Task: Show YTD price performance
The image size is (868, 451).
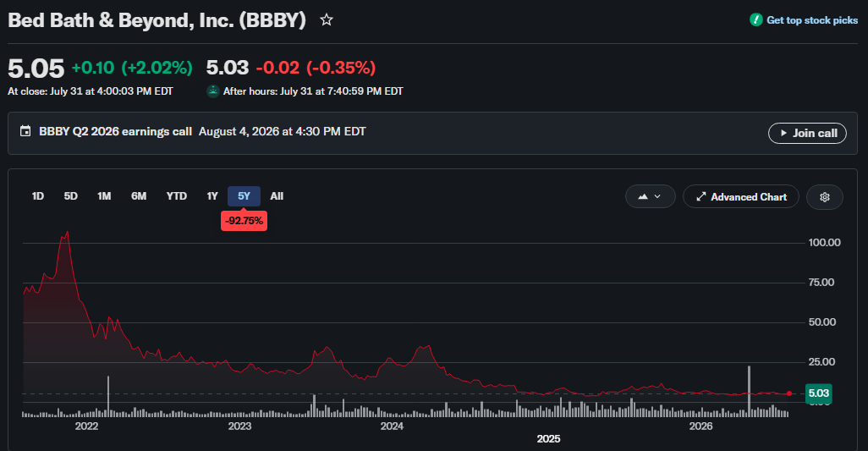Action: 177,196
